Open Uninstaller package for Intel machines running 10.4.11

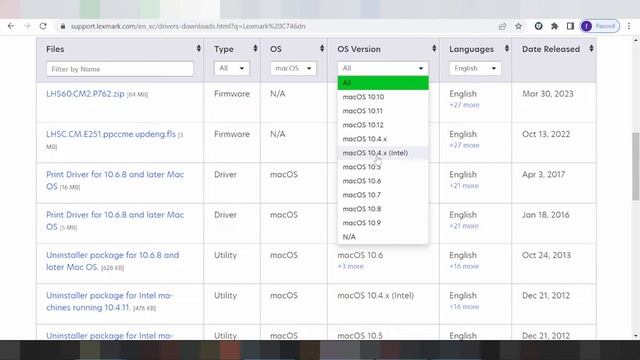point(109,301)
